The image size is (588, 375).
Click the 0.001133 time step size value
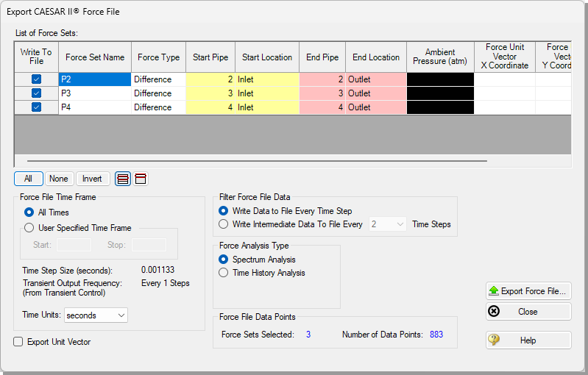click(x=158, y=270)
